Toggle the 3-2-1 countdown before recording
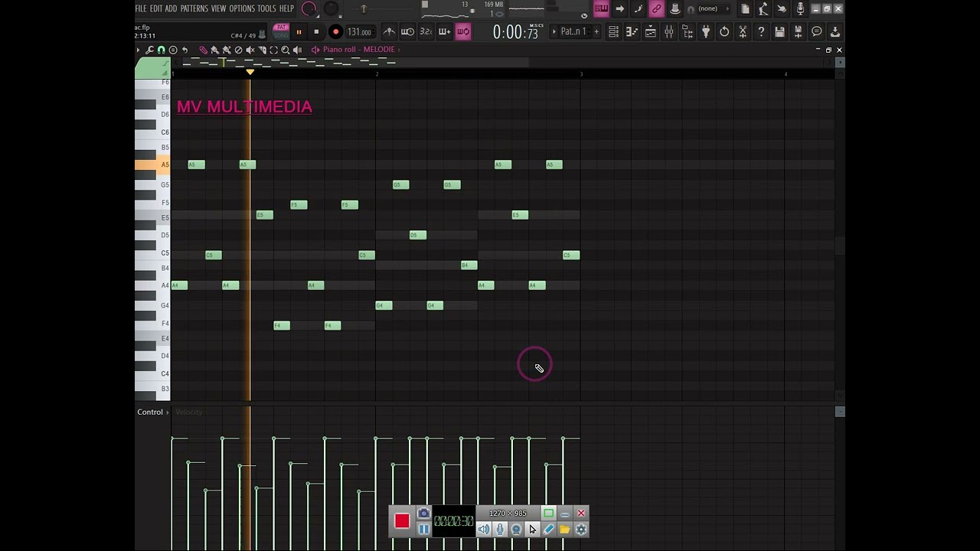The height and width of the screenshot is (551, 980). (x=426, y=31)
